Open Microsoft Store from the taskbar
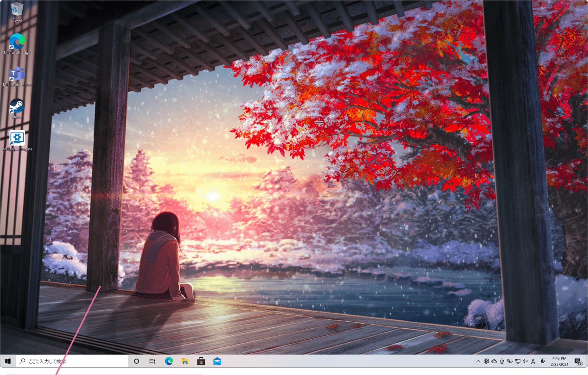 click(x=201, y=361)
